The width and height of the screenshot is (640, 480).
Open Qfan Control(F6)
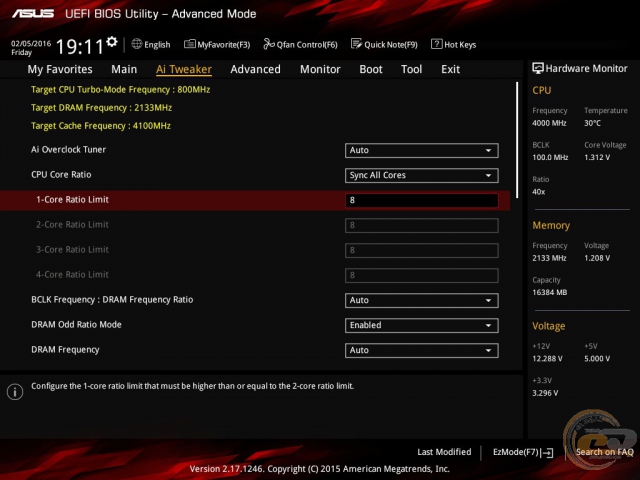tap(300, 44)
